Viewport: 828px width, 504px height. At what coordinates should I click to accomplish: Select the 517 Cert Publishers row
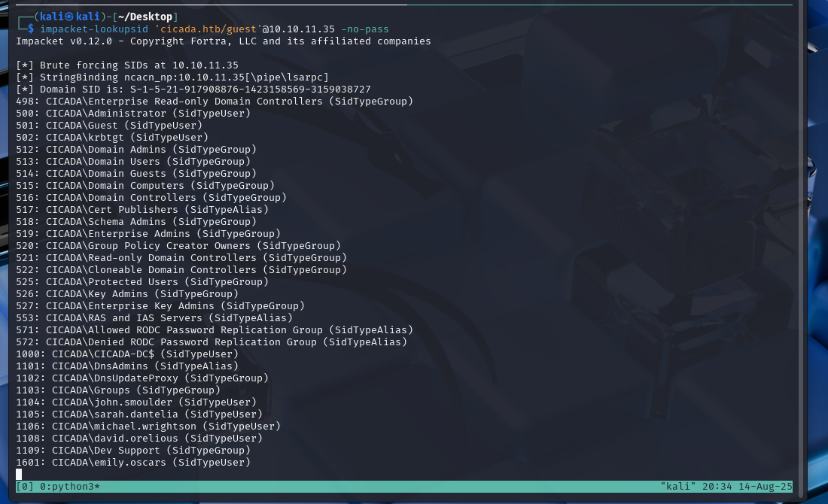point(142,210)
